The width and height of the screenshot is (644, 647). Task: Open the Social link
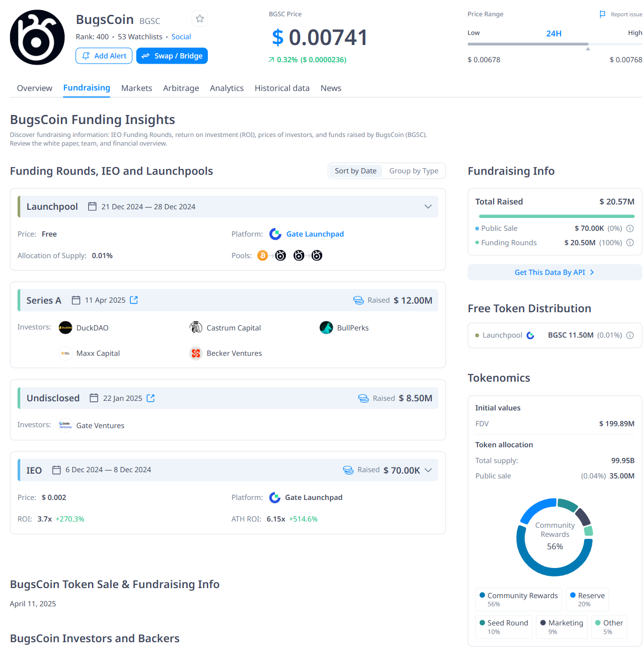pyautogui.click(x=181, y=37)
